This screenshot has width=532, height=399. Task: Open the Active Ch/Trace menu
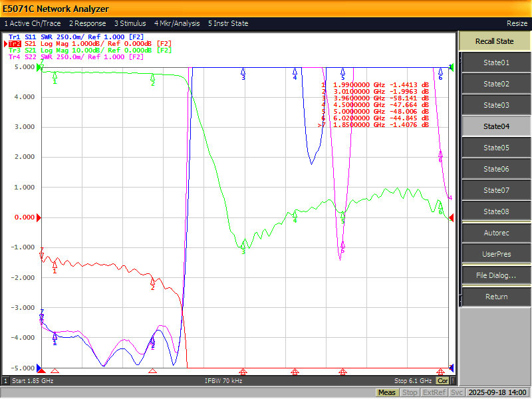pos(33,23)
